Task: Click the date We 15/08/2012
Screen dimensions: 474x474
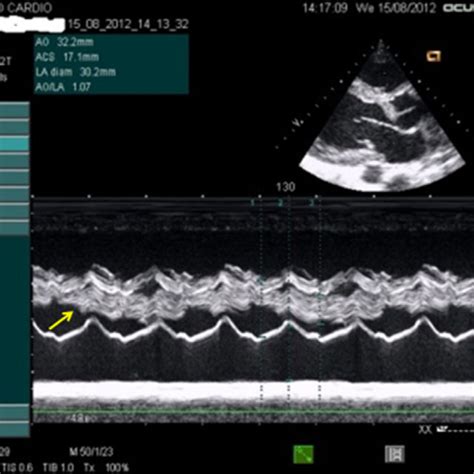Action: pos(396,8)
